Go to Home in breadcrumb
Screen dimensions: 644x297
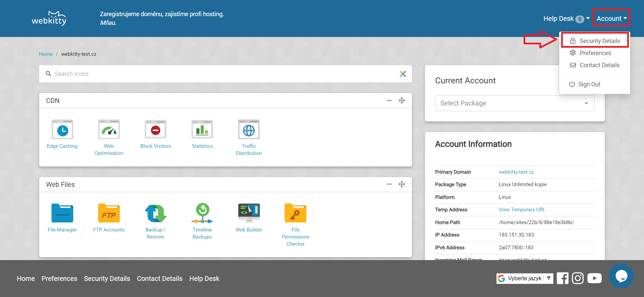pos(46,54)
